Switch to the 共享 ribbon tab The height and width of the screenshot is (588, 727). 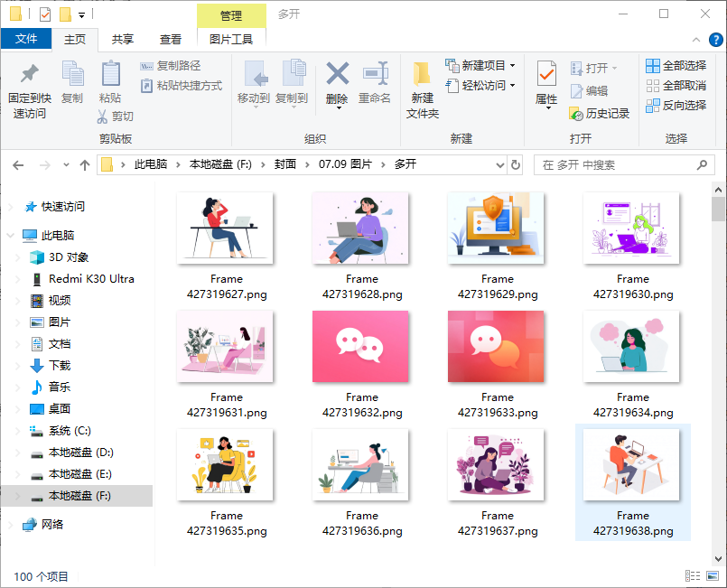pyautogui.click(x=123, y=40)
